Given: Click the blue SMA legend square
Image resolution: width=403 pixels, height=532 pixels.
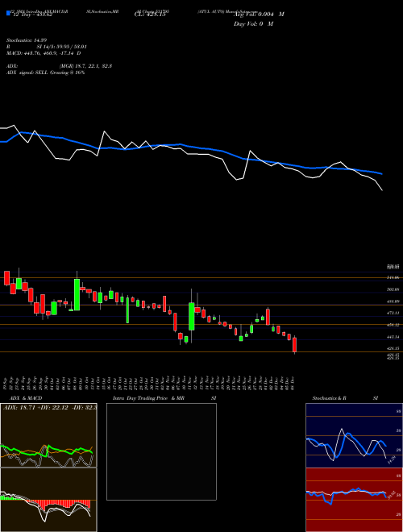Looking at the screenshot, I should tap(9, 14).
